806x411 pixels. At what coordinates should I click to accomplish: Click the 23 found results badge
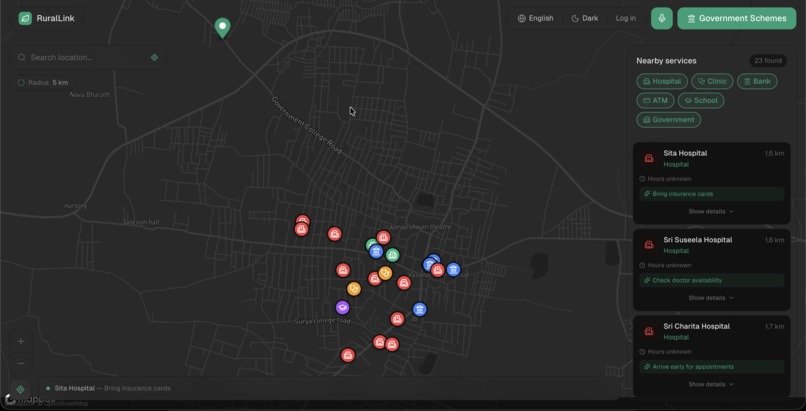pyautogui.click(x=768, y=61)
